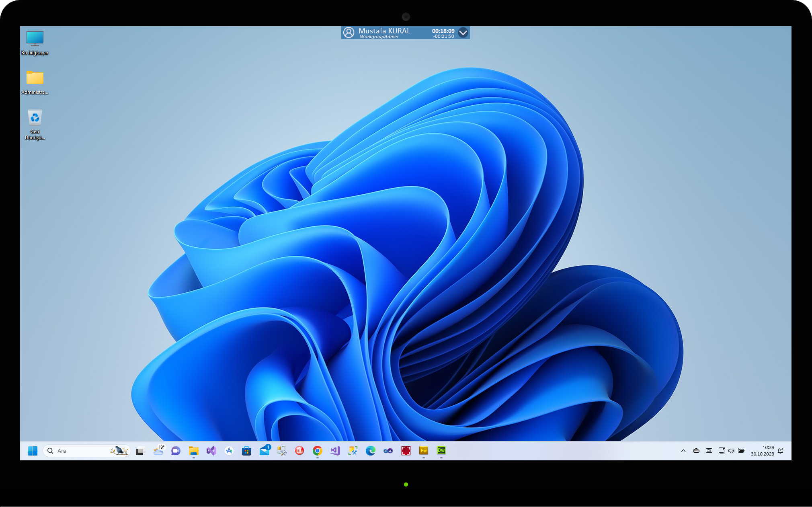The image size is (812, 507).
Task: Click the user avatar in session bar
Action: point(349,33)
